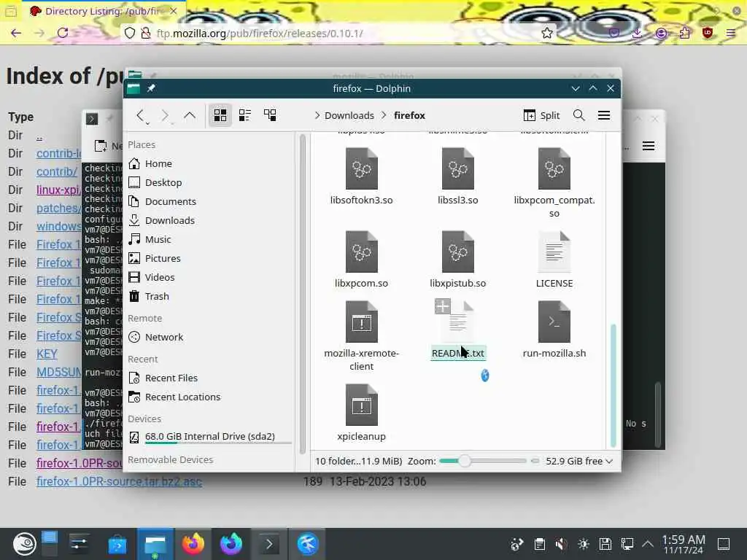
Task: Open the Firefox extensions puzzle icon
Action: pos(684,33)
